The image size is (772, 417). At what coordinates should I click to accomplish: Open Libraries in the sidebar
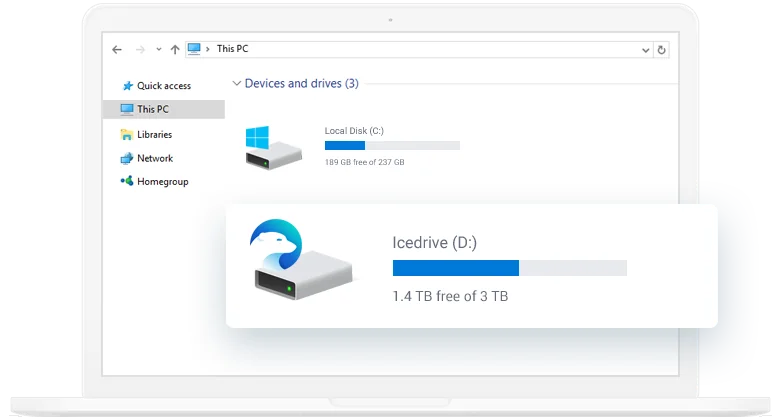(x=154, y=134)
